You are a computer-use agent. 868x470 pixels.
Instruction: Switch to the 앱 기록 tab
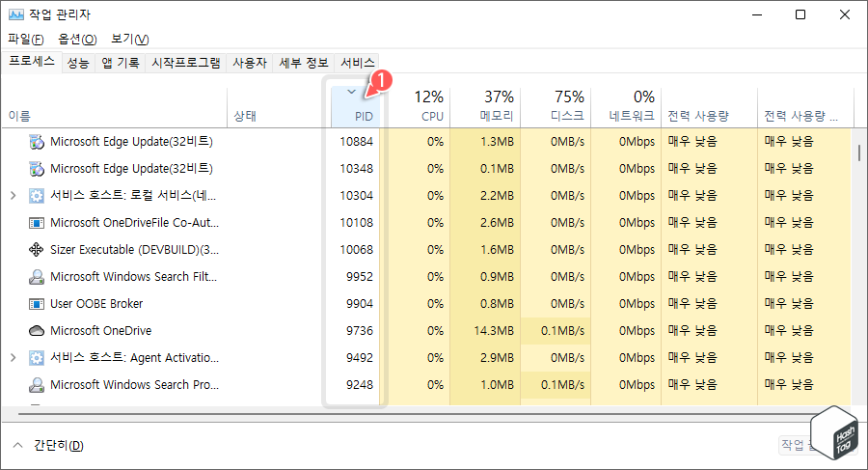tap(121, 63)
